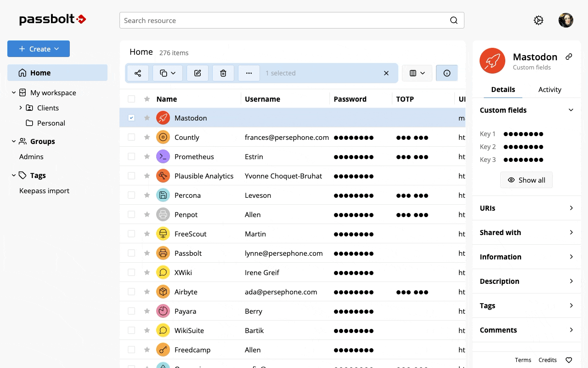
Task: Expand the Clients folder
Action: point(21,108)
